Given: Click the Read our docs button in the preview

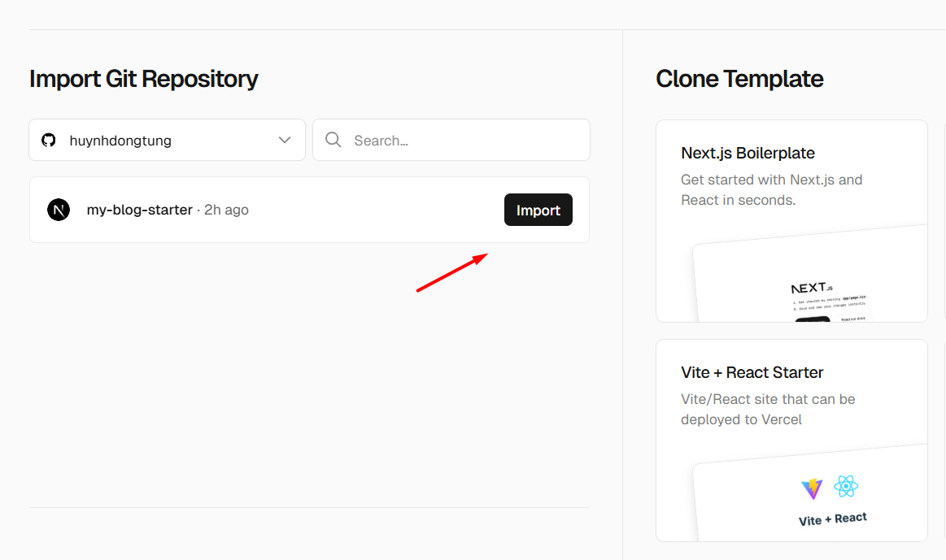Looking at the screenshot, I should pos(853,318).
